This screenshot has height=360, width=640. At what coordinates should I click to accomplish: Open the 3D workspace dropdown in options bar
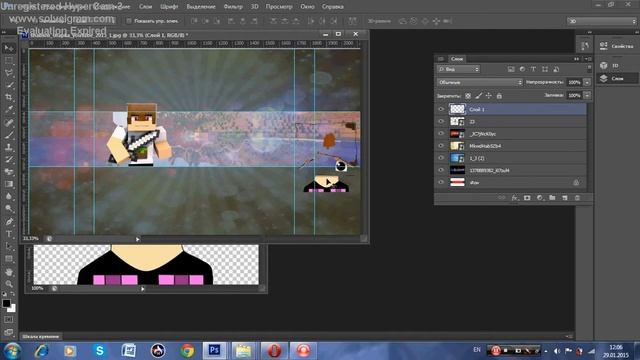click(602, 21)
